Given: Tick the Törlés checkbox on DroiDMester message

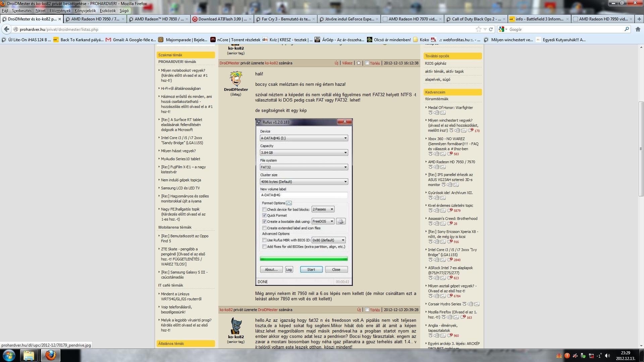Looking at the screenshot, I should [367, 63].
